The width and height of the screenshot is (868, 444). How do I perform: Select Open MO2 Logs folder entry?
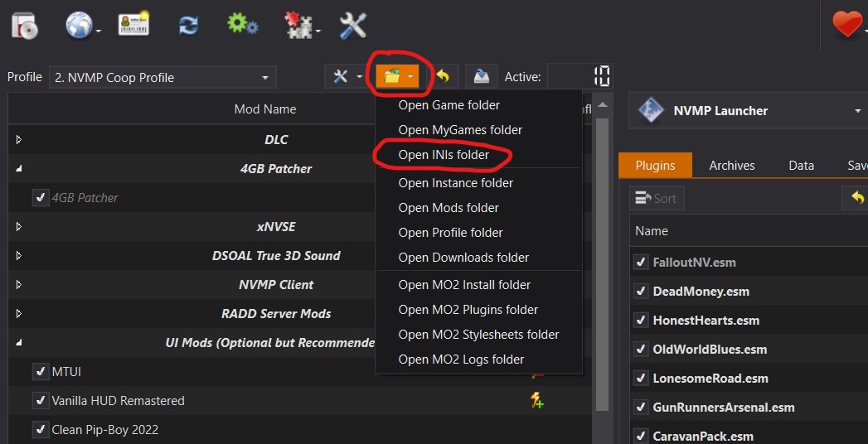[x=461, y=360]
